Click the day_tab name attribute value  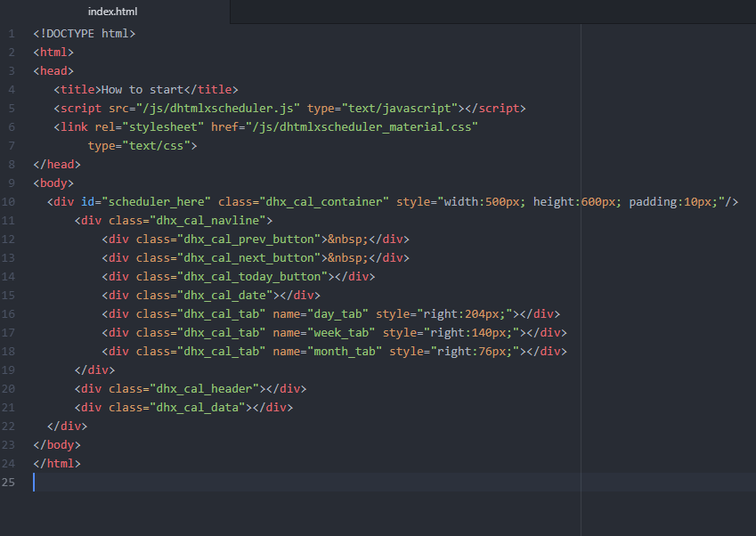point(338,313)
